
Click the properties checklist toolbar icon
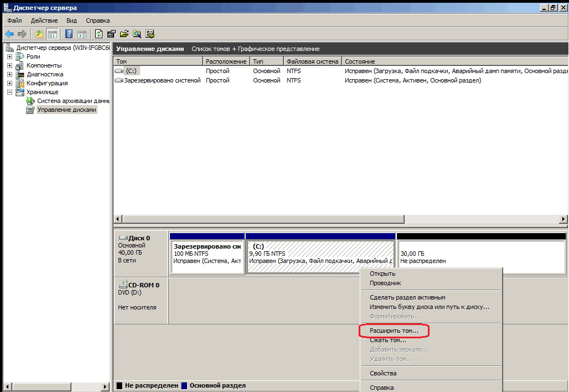click(111, 34)
